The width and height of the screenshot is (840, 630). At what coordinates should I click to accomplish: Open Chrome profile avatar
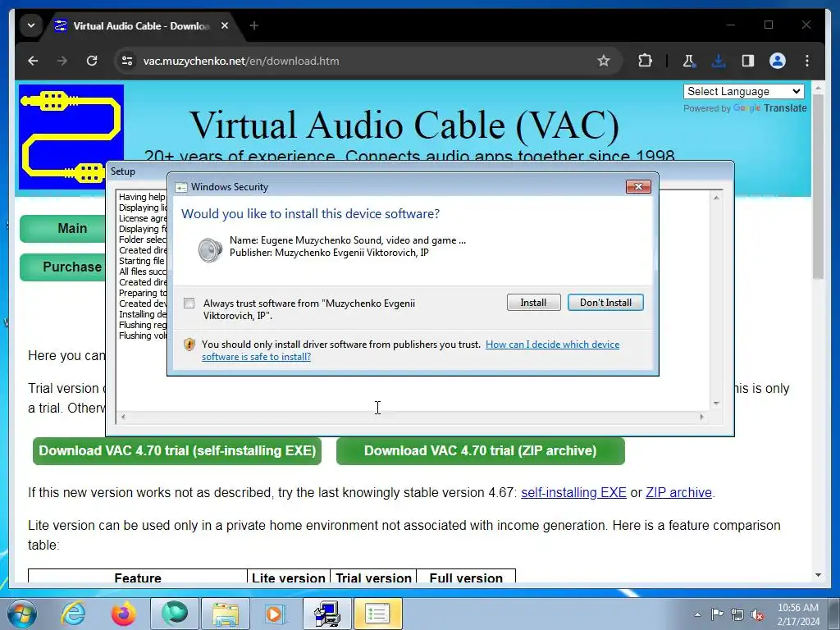tap(778, 61)
